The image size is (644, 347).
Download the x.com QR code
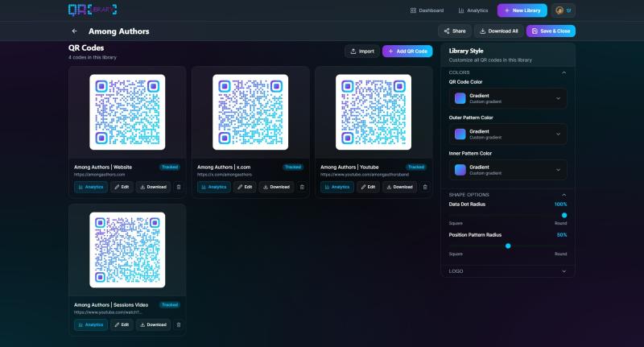tap(276, 187)
